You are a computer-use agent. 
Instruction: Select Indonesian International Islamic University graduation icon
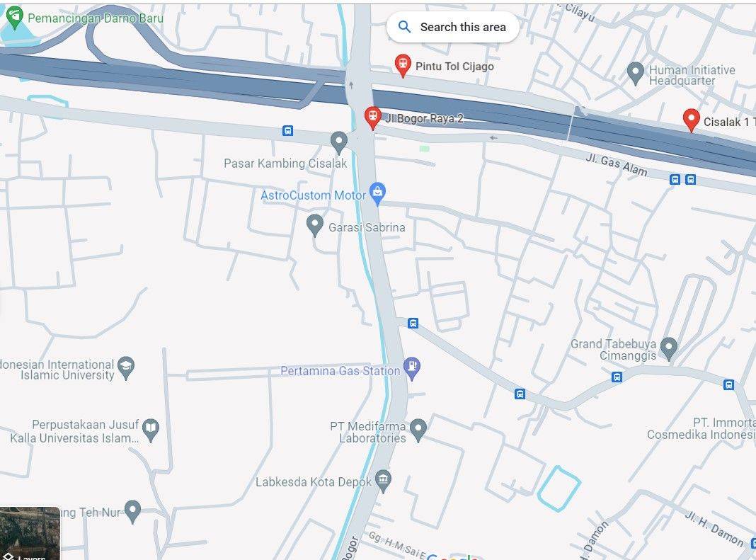[126, 369]
